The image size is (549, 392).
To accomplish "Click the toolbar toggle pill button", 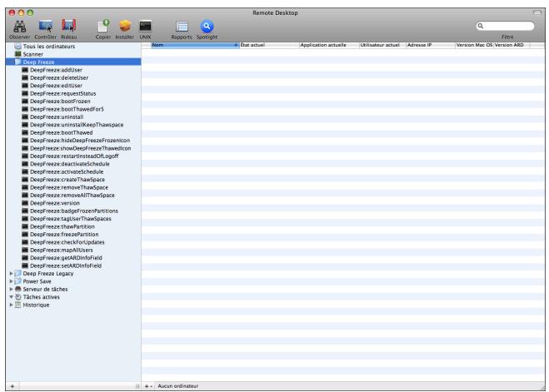I will [x=537, y=12].
